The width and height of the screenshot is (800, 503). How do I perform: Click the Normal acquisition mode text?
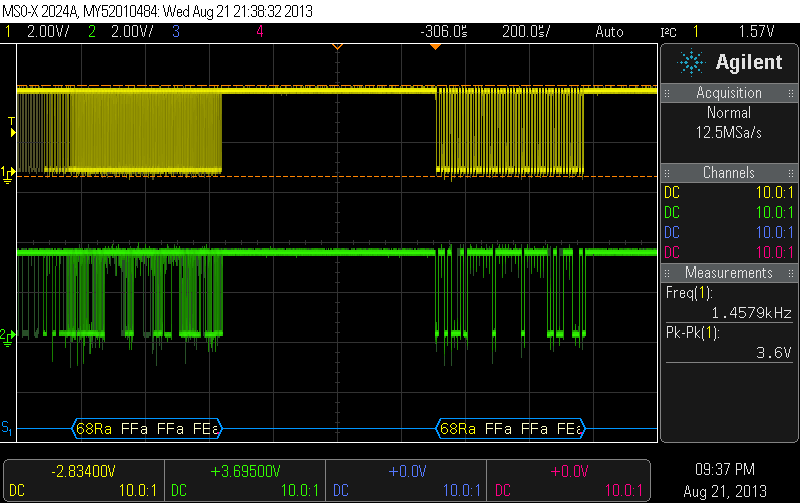point(729,113)
